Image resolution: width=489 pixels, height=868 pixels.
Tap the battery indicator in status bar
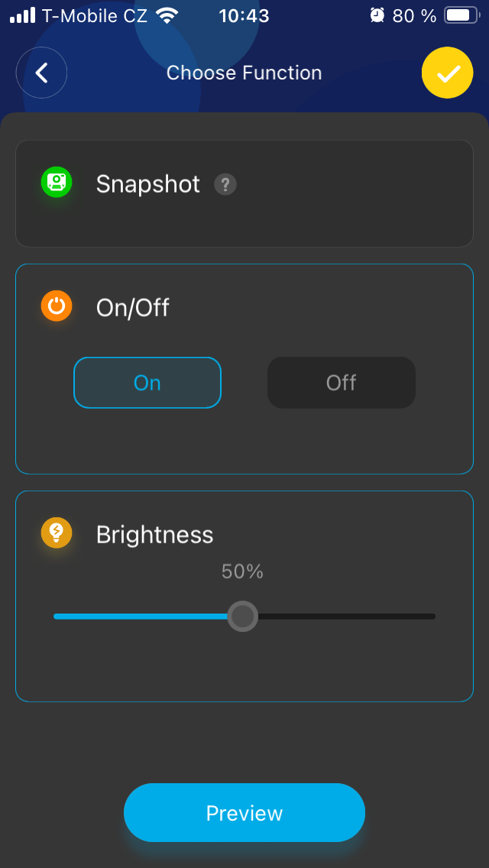[461, 15]
